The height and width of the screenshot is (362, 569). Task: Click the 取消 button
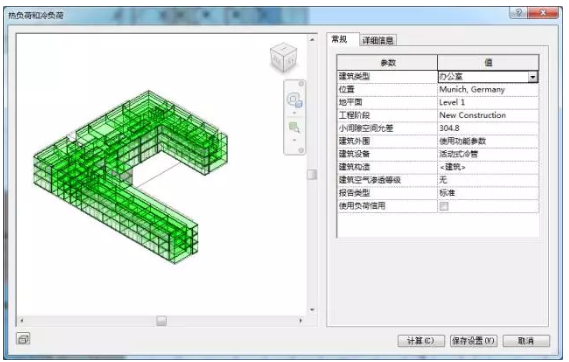click(x=526, y=341)
